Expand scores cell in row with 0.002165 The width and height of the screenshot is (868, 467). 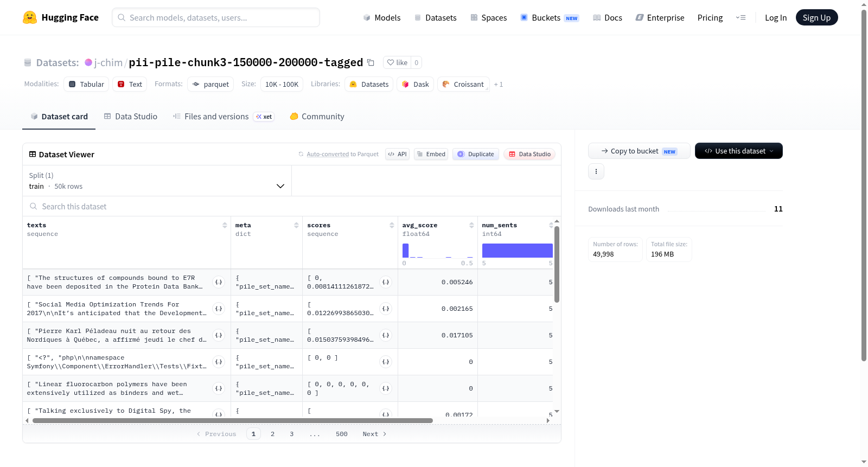click(386, 309)
